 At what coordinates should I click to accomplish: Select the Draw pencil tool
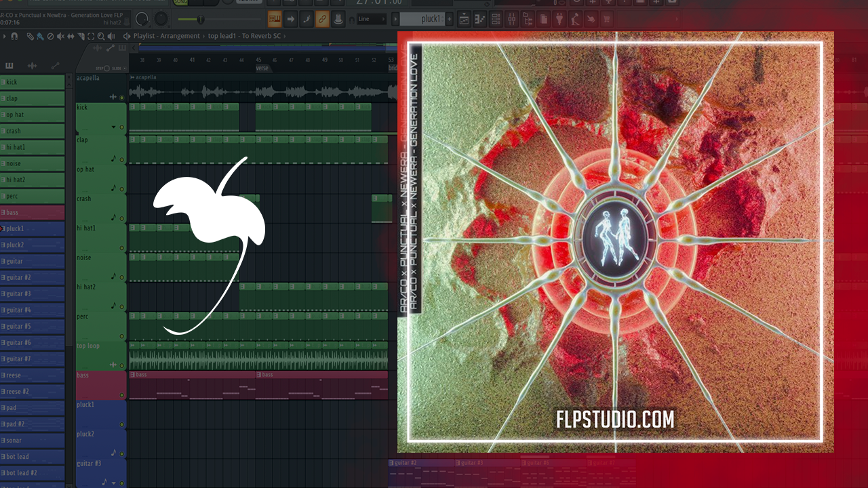31,37
